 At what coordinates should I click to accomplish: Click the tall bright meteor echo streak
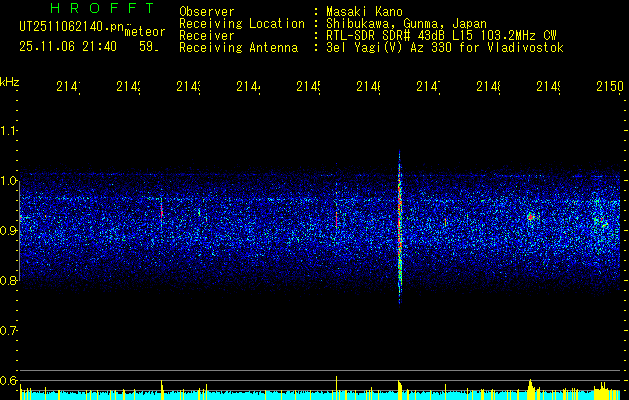(x=400, y=227)
